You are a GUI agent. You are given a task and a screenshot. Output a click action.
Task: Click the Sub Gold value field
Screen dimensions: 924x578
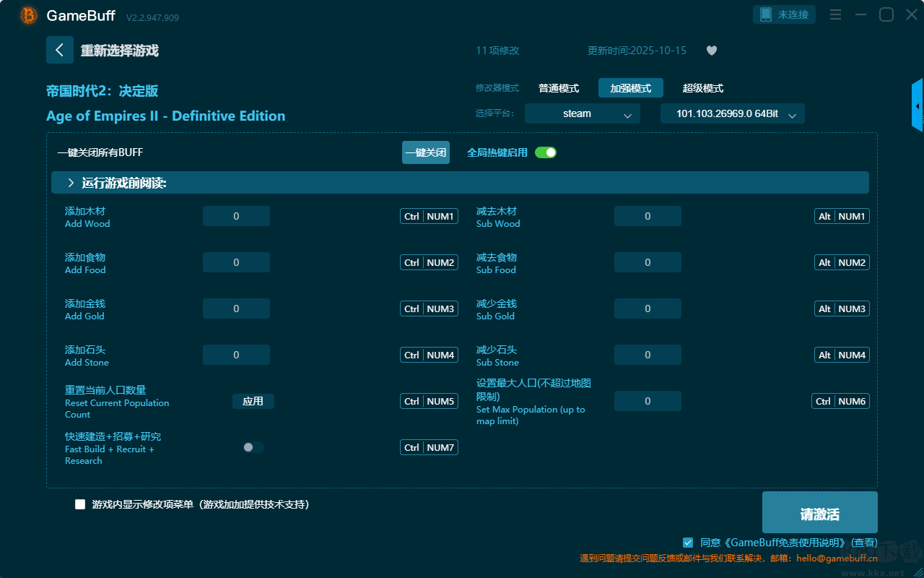648,309
